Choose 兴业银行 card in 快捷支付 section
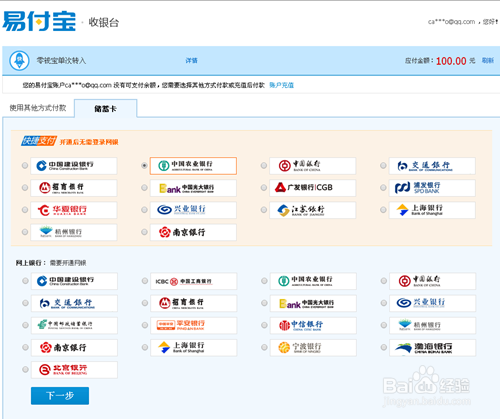500x419 pixels. click(x=193, y=210)
